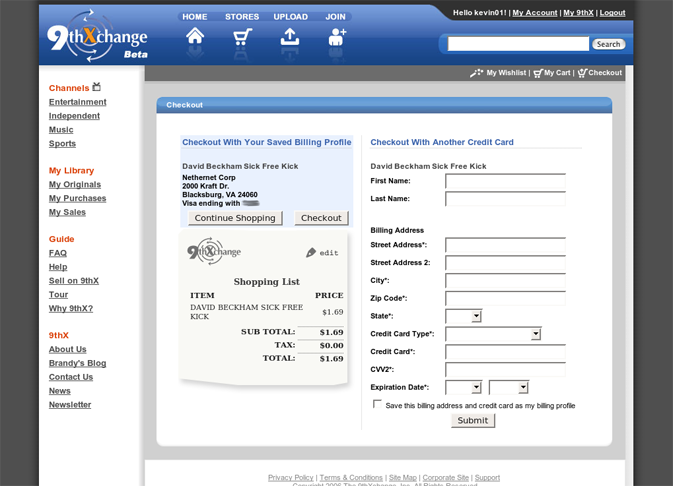Click the Home house icon
The image size is (673, 486).
195,36
